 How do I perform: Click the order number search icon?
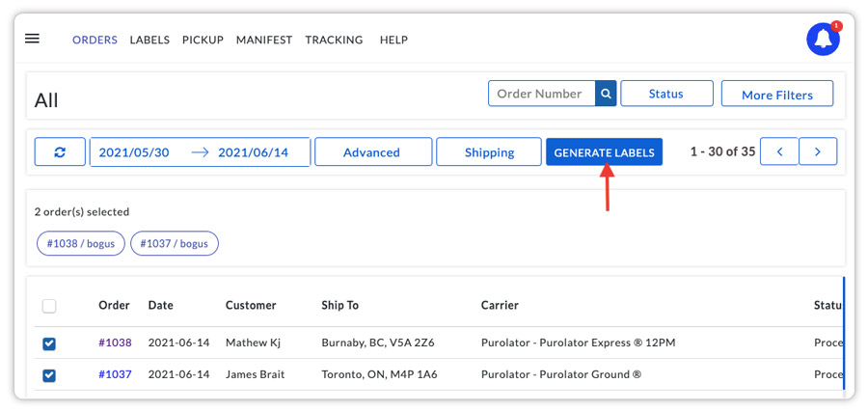[x=606, y=94]
